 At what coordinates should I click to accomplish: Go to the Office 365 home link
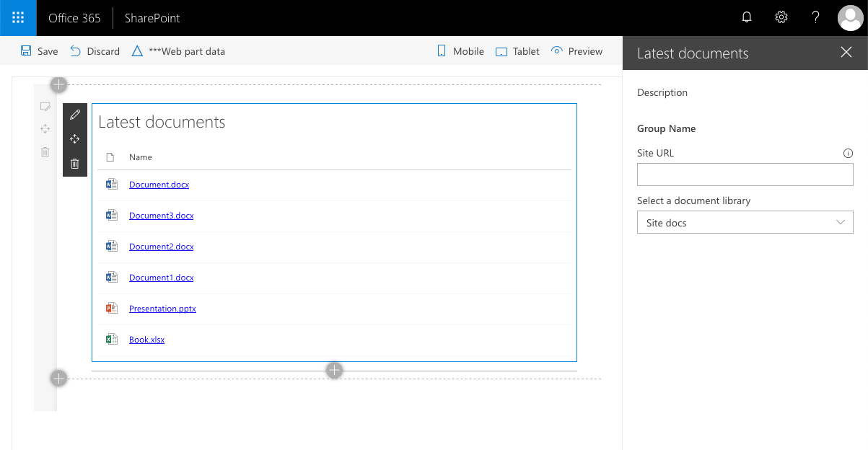click(74, 18)
